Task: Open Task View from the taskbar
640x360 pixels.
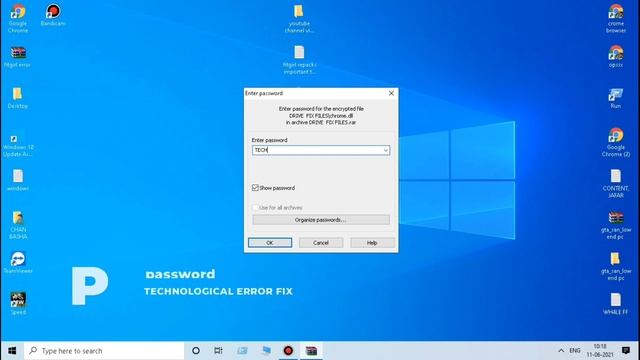Action: coord(218,351)
